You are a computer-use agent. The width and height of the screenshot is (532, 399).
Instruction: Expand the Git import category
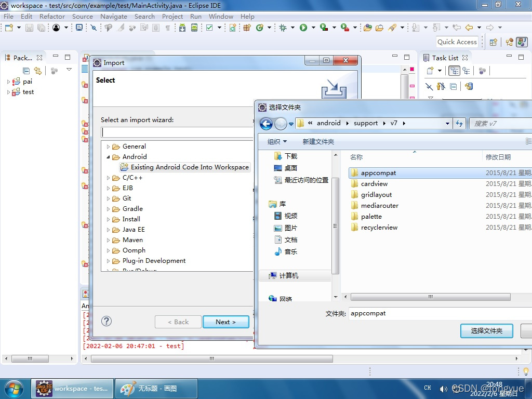click(108, 198)
